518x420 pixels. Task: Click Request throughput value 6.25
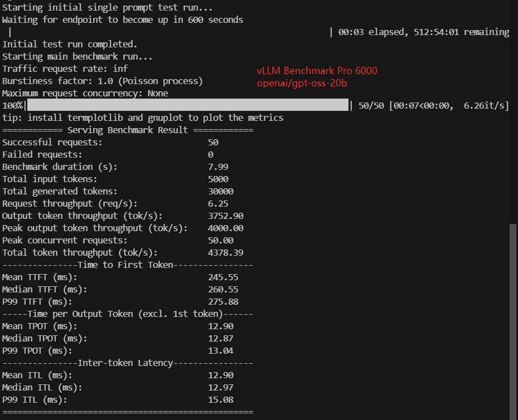tap(218, 203)
